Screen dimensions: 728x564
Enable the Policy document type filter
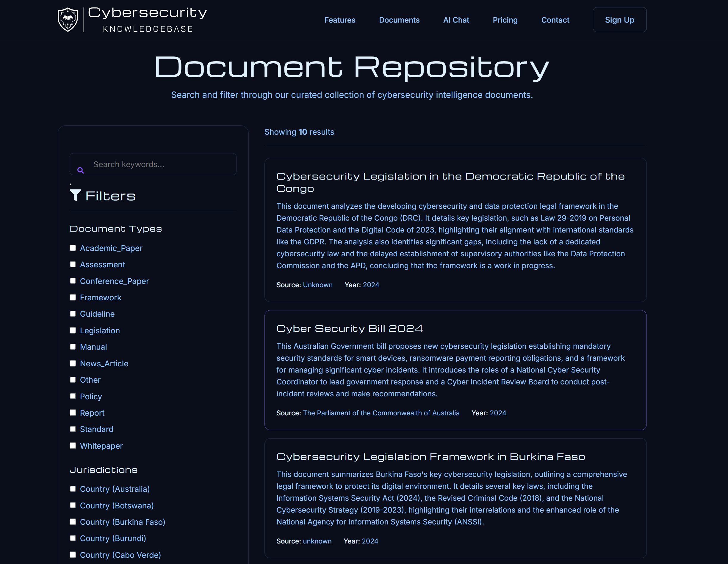coord(73,396)
